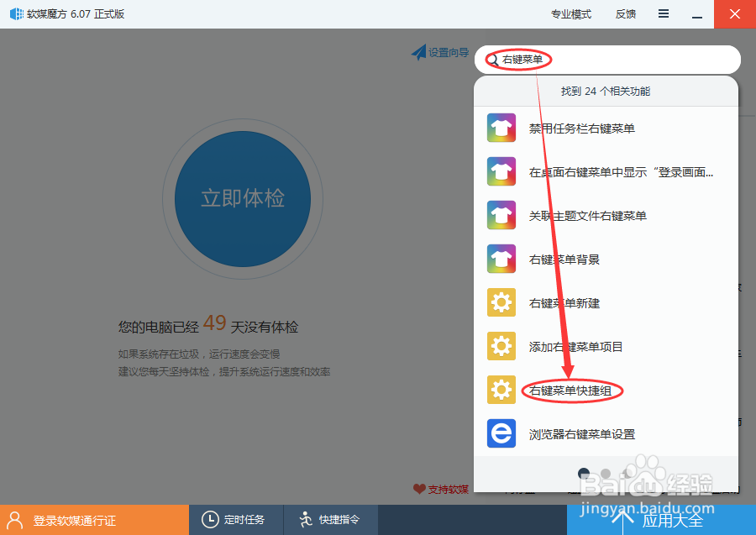Open 浏览器右键菜单设置 via the Edge icon
756x535 pixels.
(501, 433)
